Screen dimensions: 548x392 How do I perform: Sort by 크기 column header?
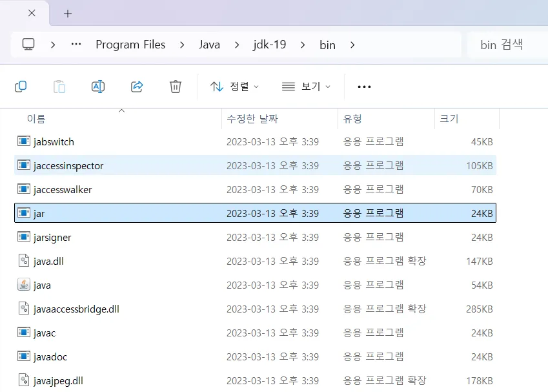(x=449, y=119)
